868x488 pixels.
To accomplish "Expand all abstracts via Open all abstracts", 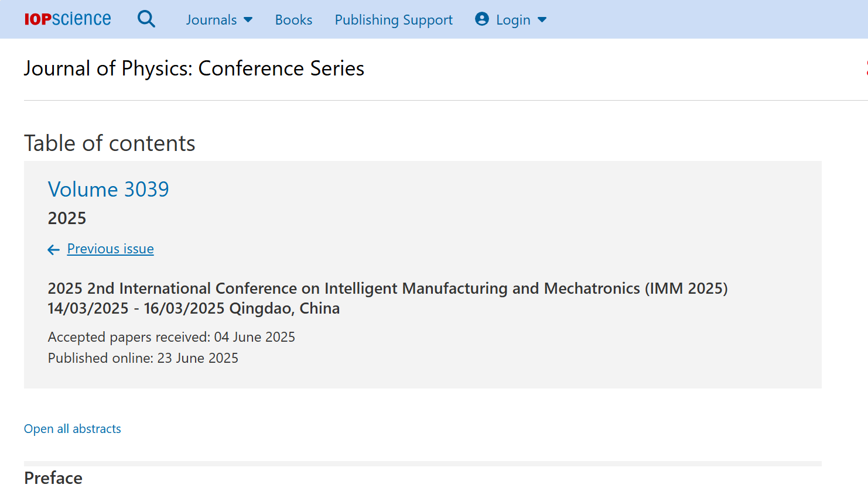I will tap(73, 429).
